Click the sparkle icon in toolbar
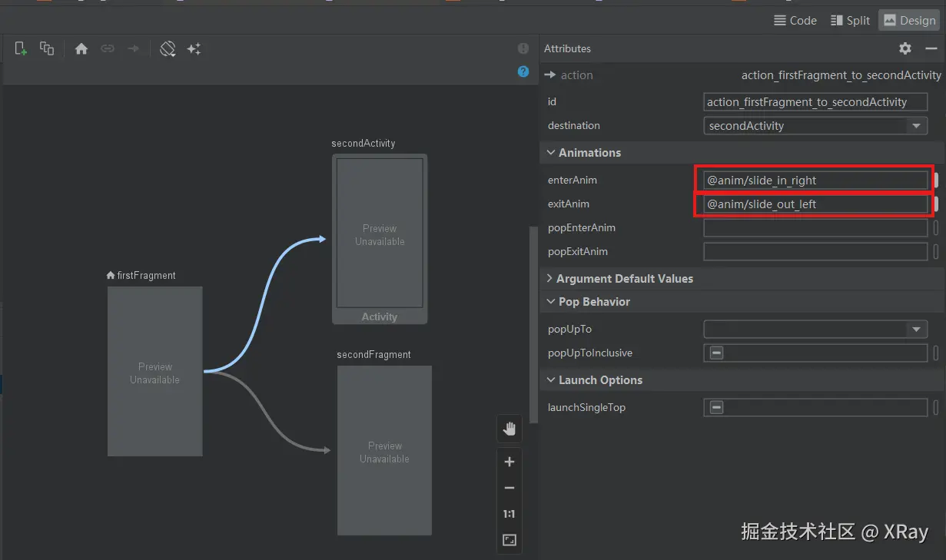The height and width of the screenshot is (560, 946). point(194,48)
